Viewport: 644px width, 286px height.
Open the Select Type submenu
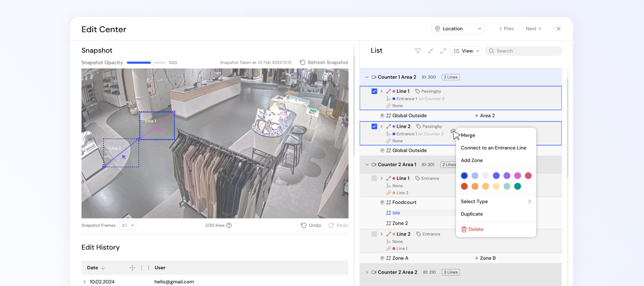tap(496, 202)
